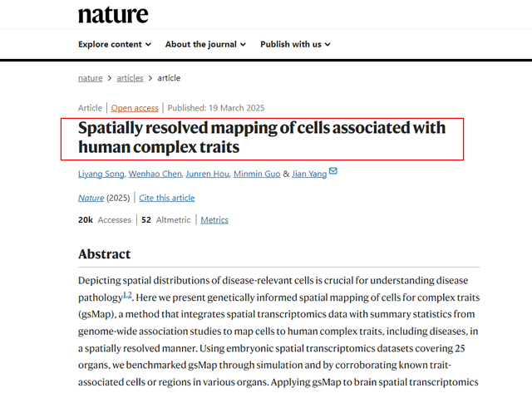This screenshot has width=532, height=393.
Task: Click the Open access link
Action: click(x=135, y=108)
